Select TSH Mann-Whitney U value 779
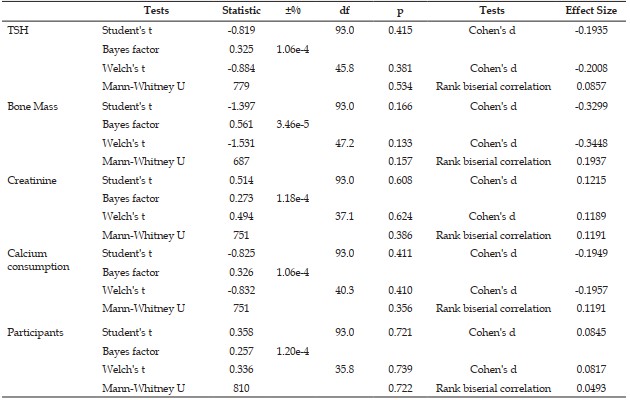This screenshot has height=400, width=630. tap(241, 86)
